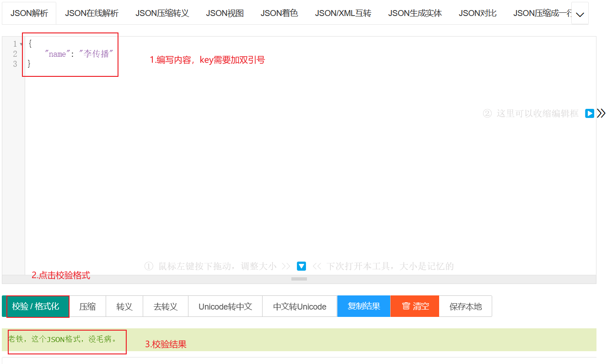Collapse code fold arrow on line 1
607x364 pixels.
[x=21, y=44]
